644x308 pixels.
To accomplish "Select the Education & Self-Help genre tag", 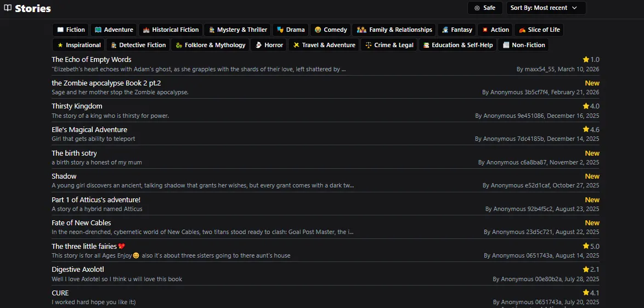I will click(x=457, y=45).
